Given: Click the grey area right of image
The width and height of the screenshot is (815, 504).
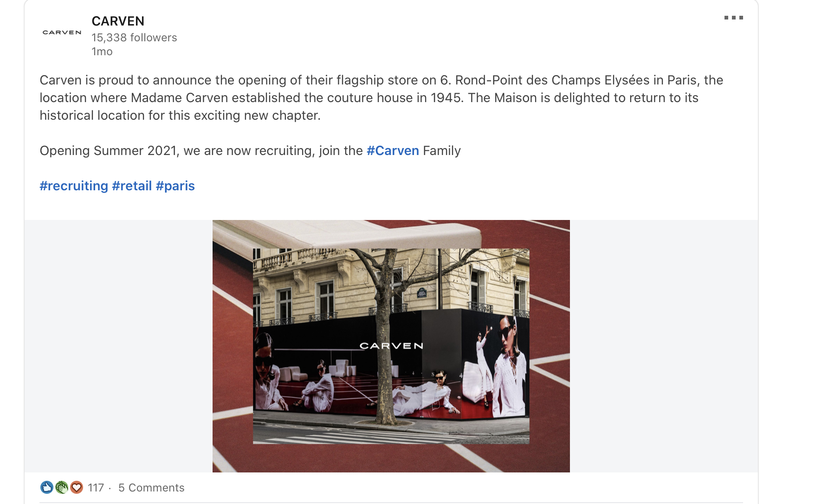Looking at the screenshot, I should pyautogui.click(x=664, y=346).
